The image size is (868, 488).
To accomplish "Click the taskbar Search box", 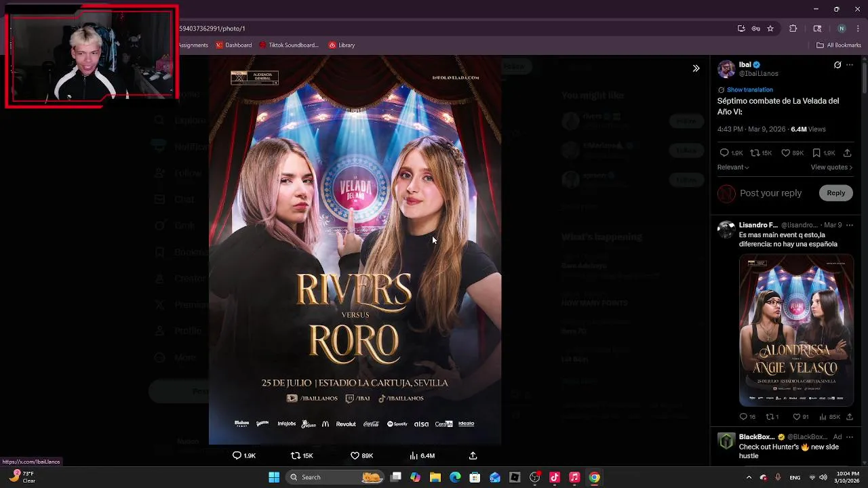I will (x=335, y=477).
